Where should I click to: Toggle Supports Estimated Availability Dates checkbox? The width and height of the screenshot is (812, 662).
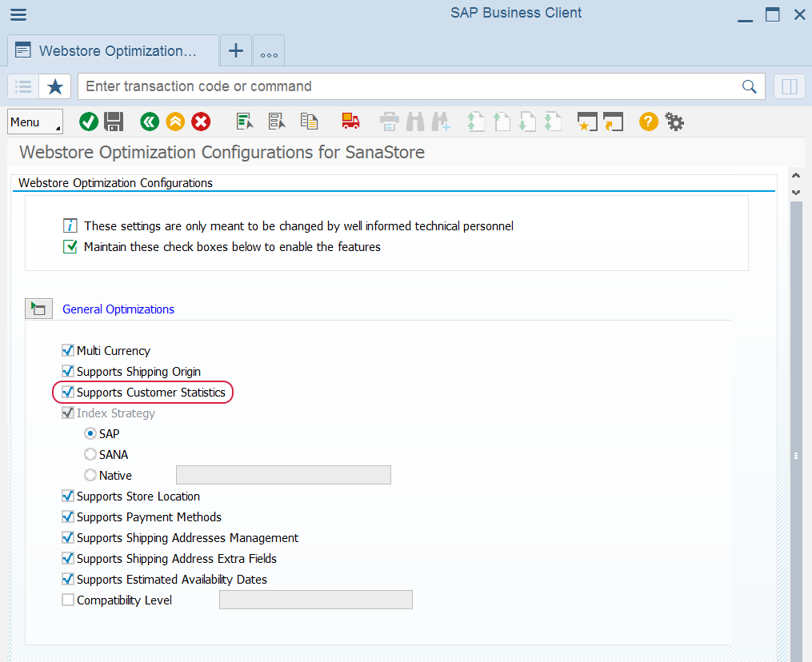[x=67, y=579]
